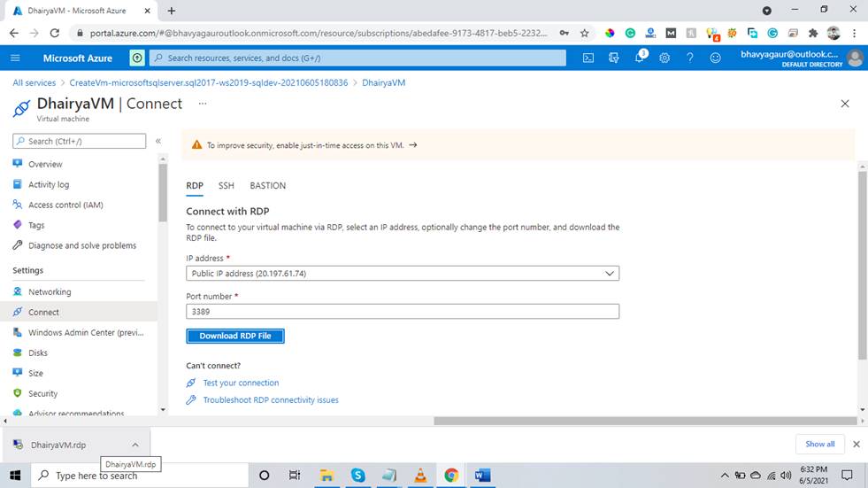868x488 pixels.
Task: Open the notifications bell
Action: click(640, 58)
